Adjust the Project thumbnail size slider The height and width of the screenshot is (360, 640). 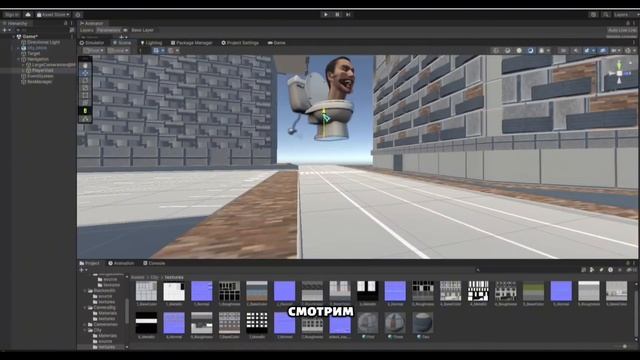(x=624, y=346)
